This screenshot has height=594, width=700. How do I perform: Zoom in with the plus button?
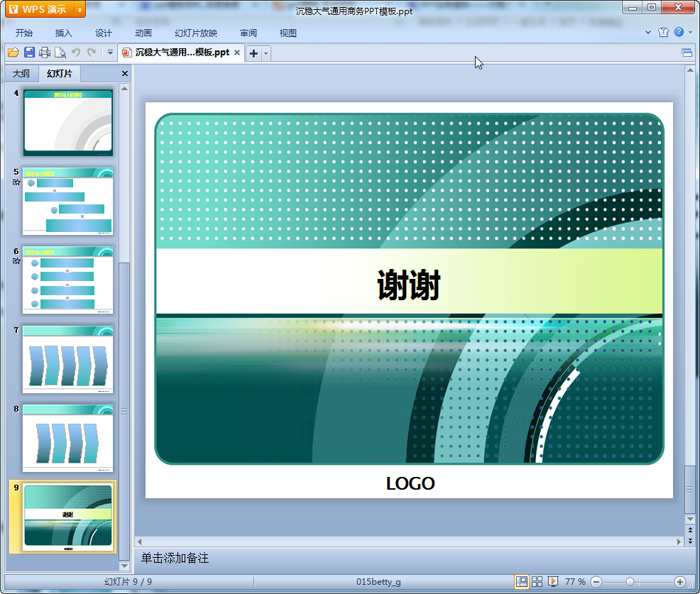click(x=680, y=582)
